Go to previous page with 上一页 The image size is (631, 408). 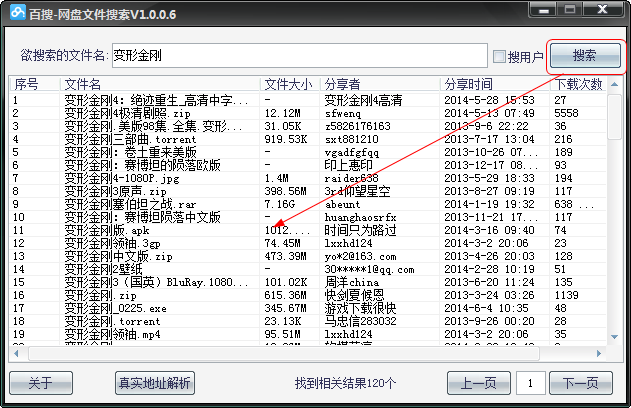pos(478,383)
